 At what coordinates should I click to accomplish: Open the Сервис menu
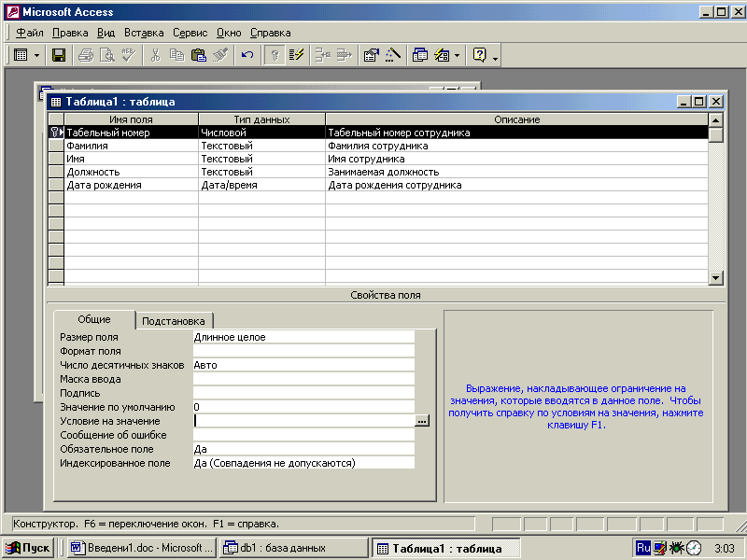coord(190,33)
